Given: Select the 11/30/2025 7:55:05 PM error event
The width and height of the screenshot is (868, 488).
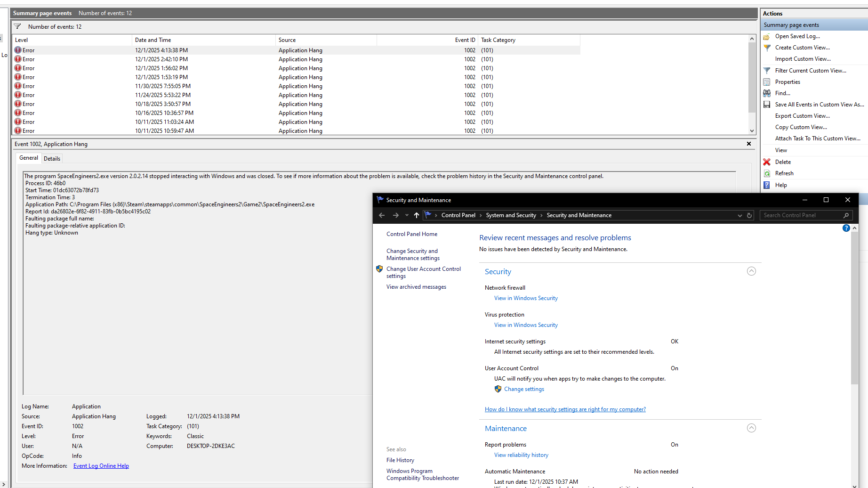Looking at the screenshot, I should [x=163, y=86].
